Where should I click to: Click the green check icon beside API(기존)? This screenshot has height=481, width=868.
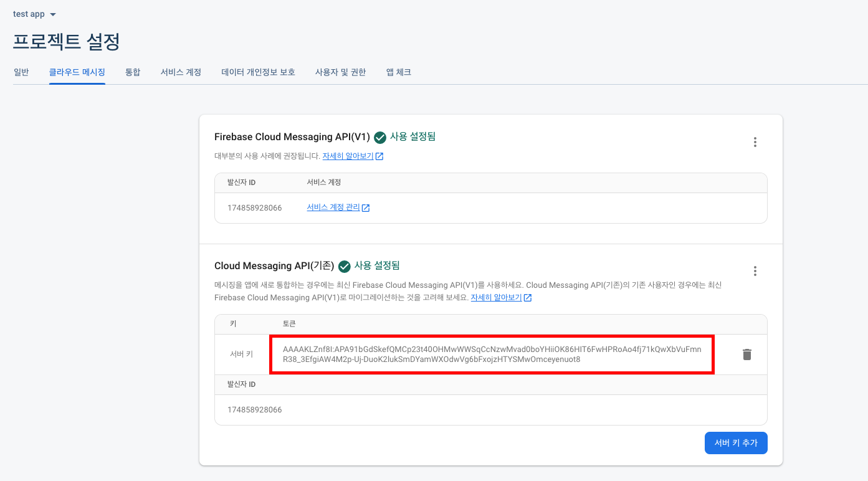(x=345, y=266)
